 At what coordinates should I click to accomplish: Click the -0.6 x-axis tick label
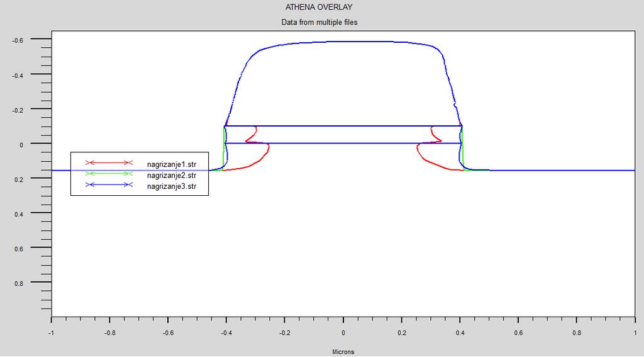pos(168,333)
